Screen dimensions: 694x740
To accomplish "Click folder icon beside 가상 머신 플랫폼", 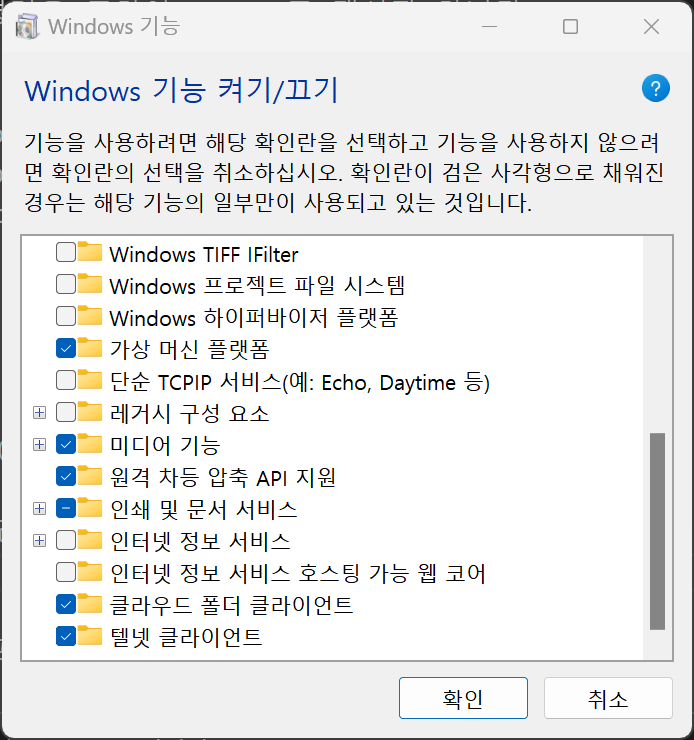I will [x=91, y=349].
